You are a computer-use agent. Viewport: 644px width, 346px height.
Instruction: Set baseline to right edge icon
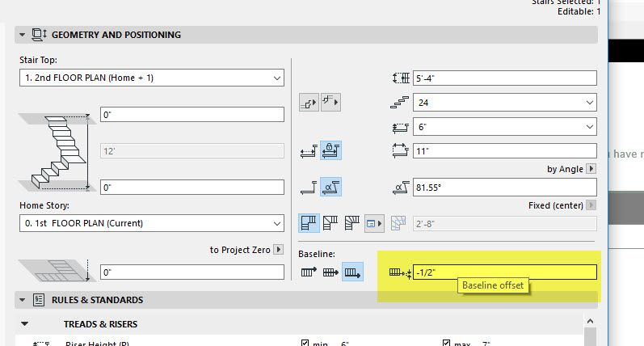pos(352,272)
